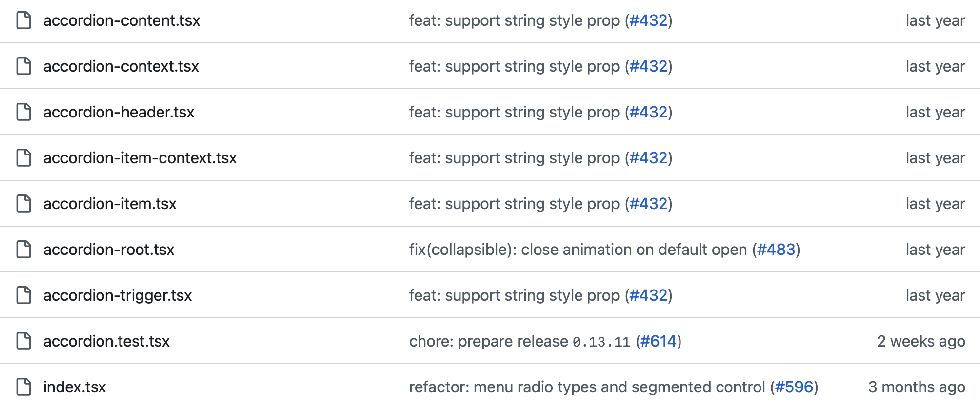Open pull request #483 link

[x=776, y=250]
